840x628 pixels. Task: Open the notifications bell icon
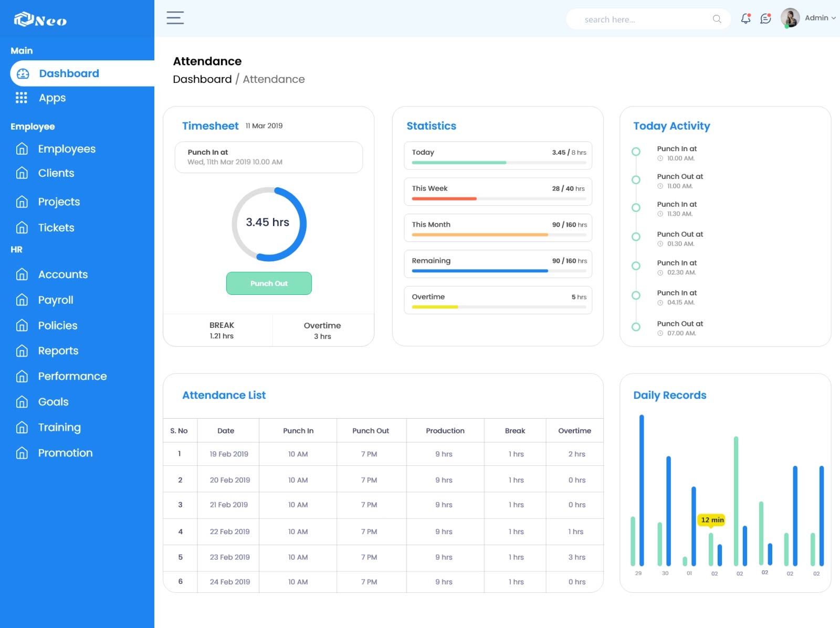[x=745, y=19]
